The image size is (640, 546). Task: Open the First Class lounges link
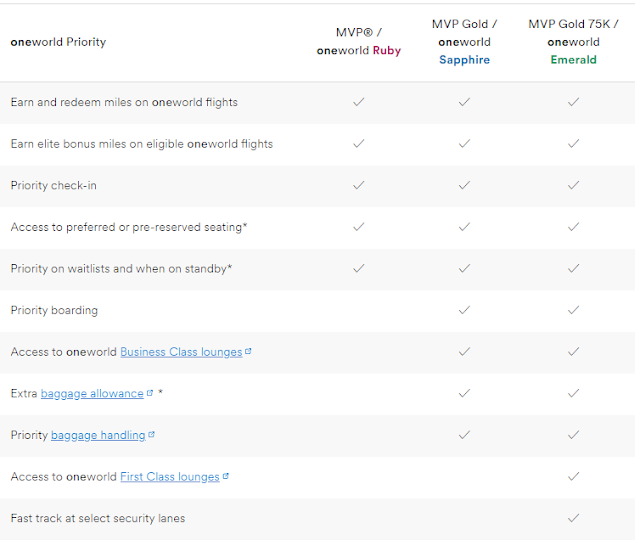169,477
